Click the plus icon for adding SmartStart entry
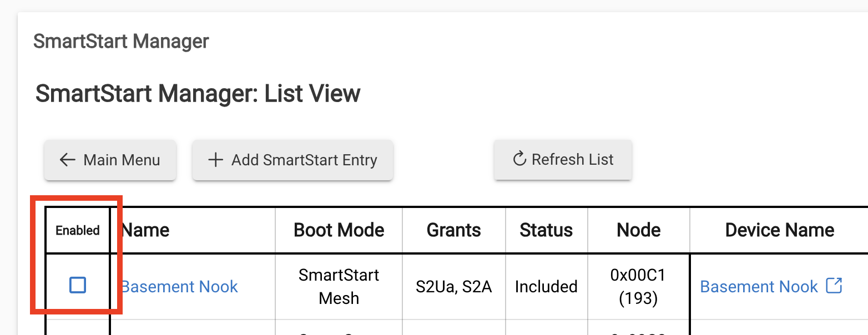 pos(215,160)
